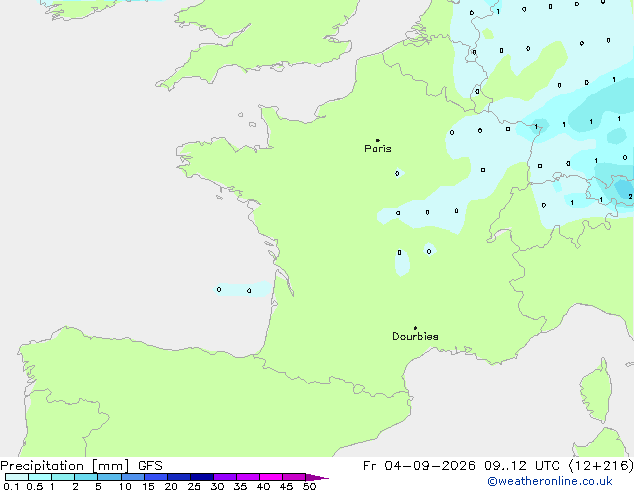The width and height of the screenshot is (634, 490).
Task: Click the legend label 0.5
Action: 35,486
